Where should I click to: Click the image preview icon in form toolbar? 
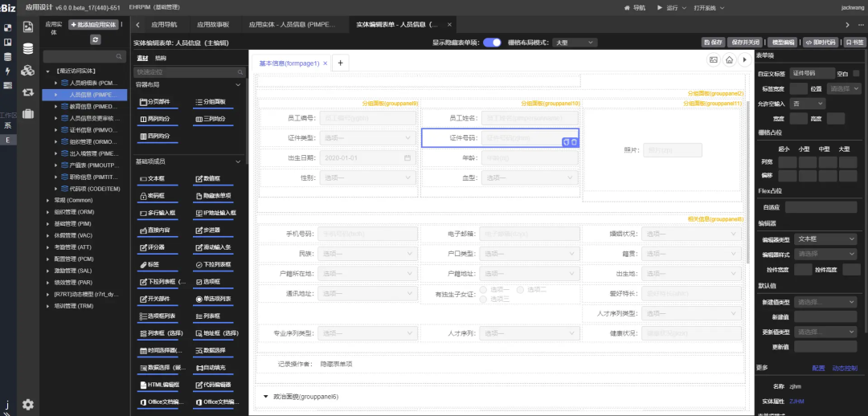tap(713, 60)
